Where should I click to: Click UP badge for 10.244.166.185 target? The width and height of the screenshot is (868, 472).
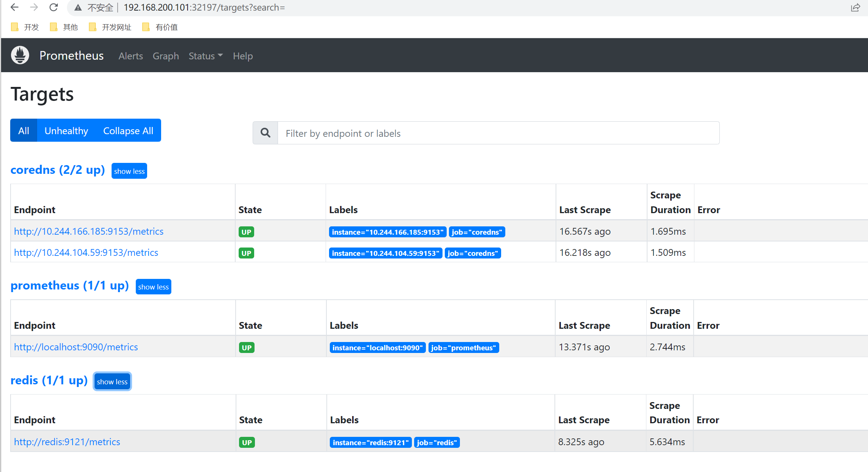tap(246, 232)
